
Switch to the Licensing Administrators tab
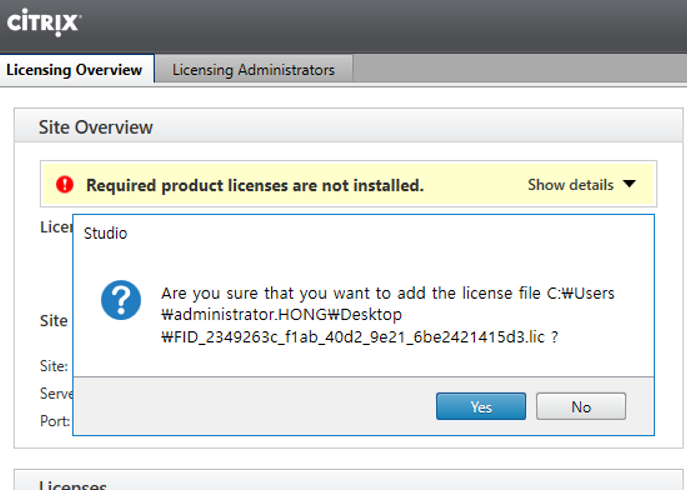coord(253,69)
